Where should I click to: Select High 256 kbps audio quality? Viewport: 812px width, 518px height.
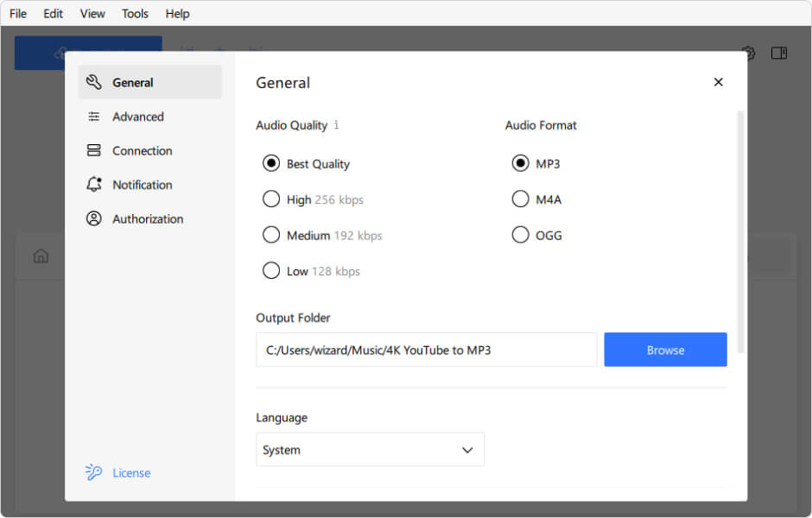[271, 199]
